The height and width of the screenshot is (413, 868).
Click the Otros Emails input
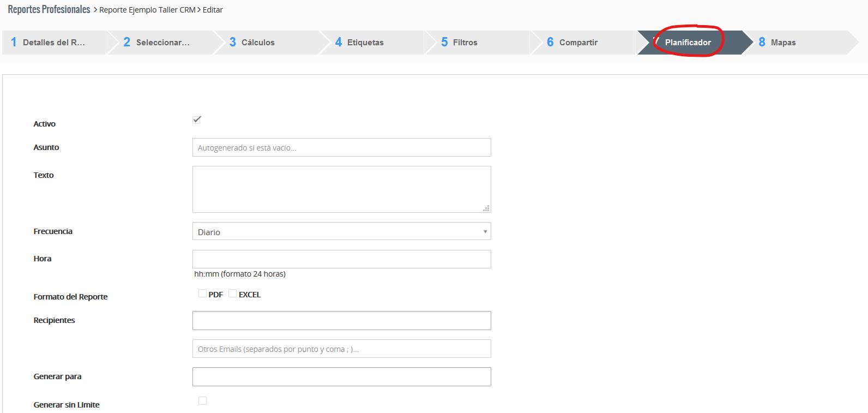(341, 349)
